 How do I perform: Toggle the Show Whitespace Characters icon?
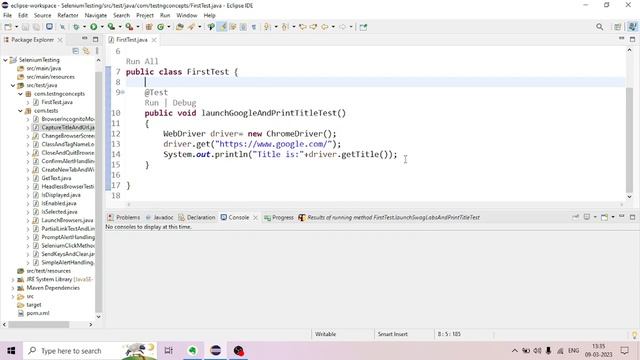253,27
